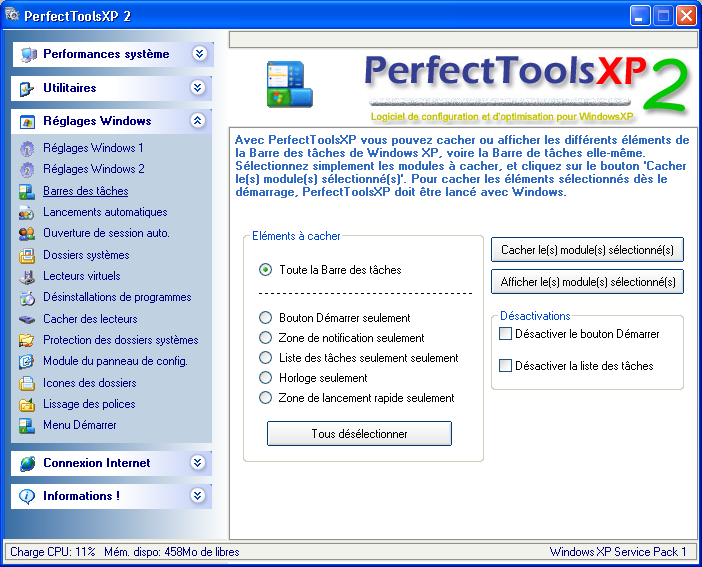The height and width of the screenshot is (567, 702).
Task: Click the Connexion Internet header text
Action: (97, 463)
